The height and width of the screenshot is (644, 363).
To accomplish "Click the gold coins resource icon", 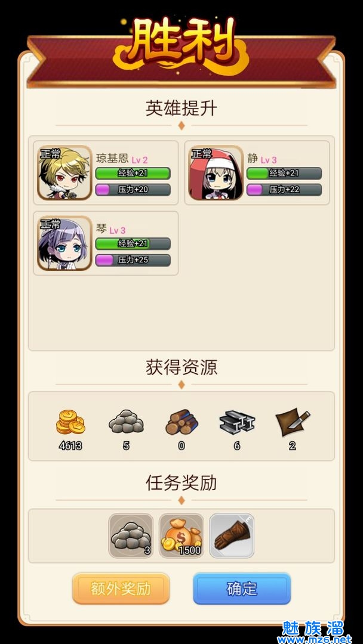I will 70,422.
